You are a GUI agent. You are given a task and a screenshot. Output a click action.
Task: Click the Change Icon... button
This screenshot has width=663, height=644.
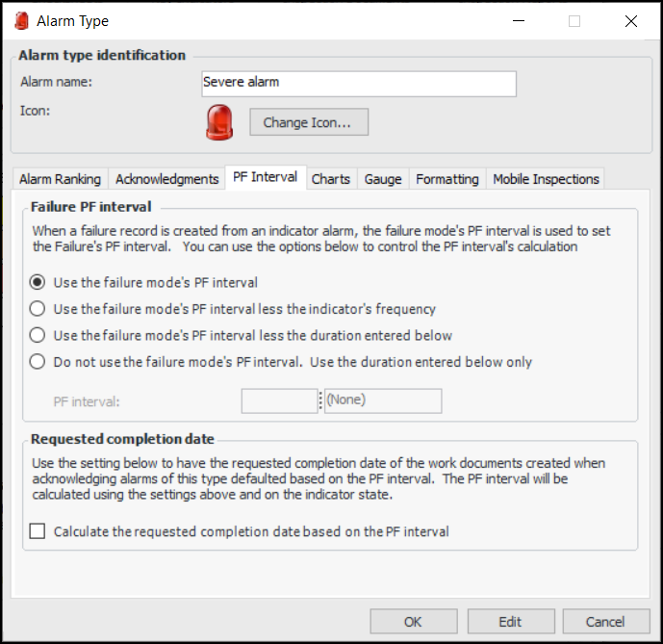tap(308, 122)
